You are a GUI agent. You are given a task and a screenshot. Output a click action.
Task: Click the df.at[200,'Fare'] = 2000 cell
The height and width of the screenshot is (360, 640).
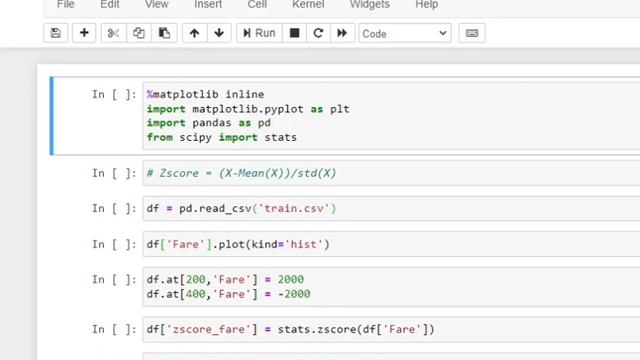[x=391, y=287]
